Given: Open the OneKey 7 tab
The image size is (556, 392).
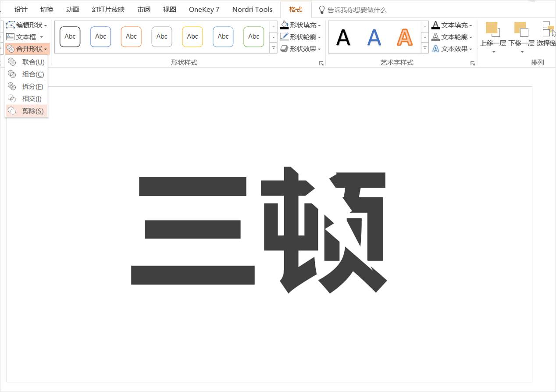Looking at the screenshot, I should click(204, 9).
